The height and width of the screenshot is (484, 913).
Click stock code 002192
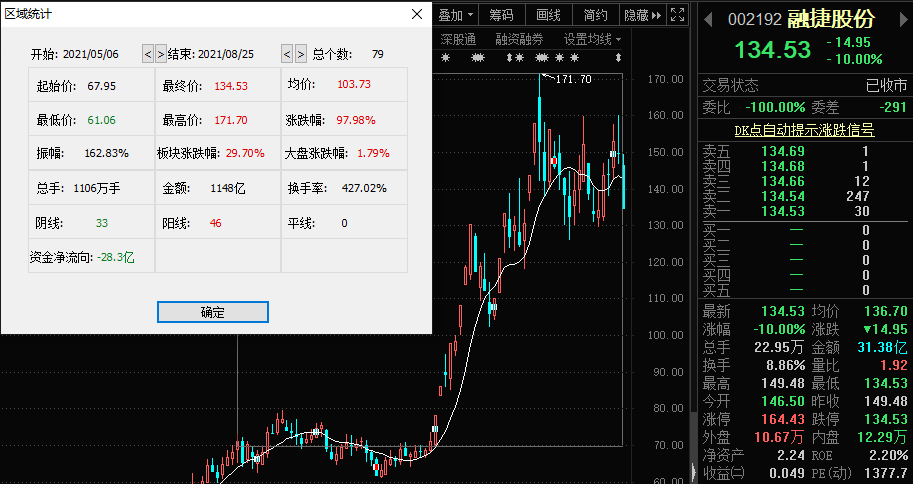[755, 19]
